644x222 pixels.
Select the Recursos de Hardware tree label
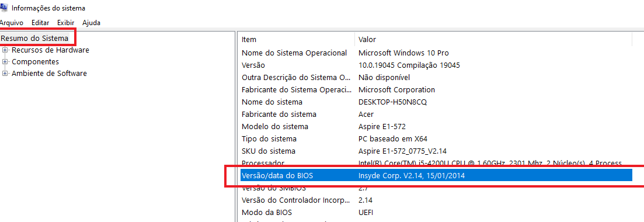(x=51, y=50)
